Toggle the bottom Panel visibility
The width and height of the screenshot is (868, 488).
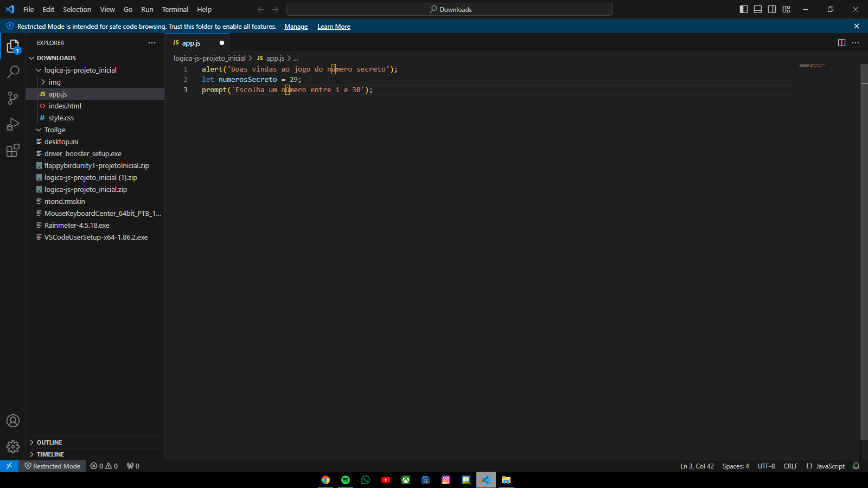tap(758, 9)
